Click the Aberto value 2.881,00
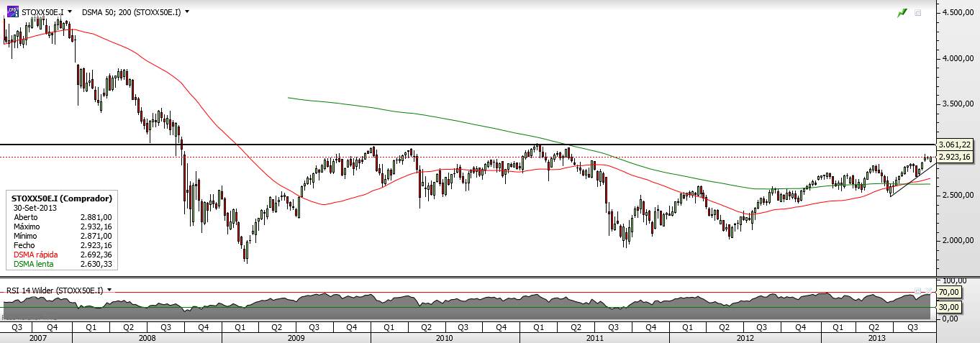 pos(98,216)
